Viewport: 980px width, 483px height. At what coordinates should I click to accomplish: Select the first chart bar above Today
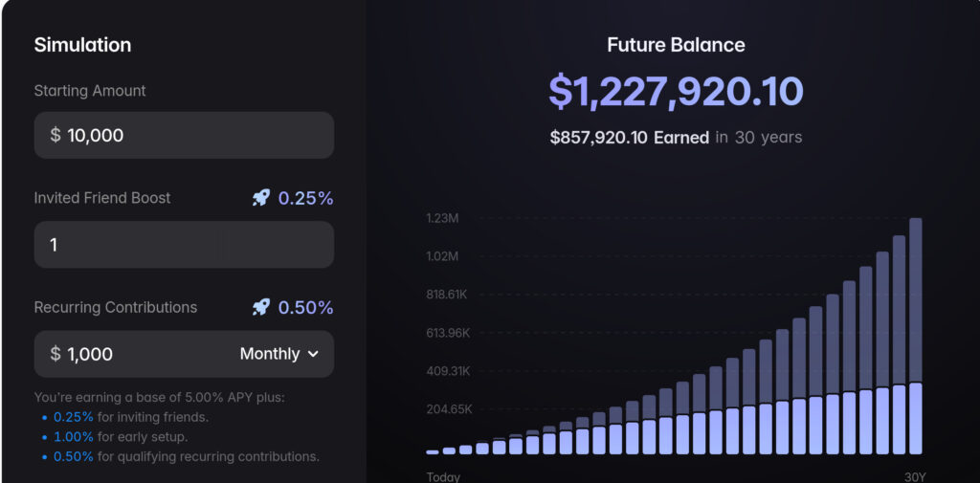point(433,450)
